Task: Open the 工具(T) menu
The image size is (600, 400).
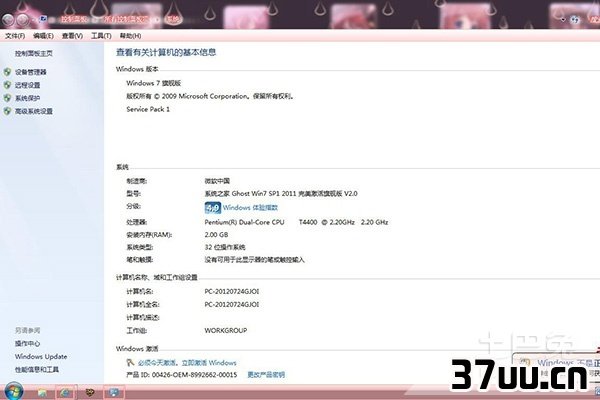Action: 101,36
